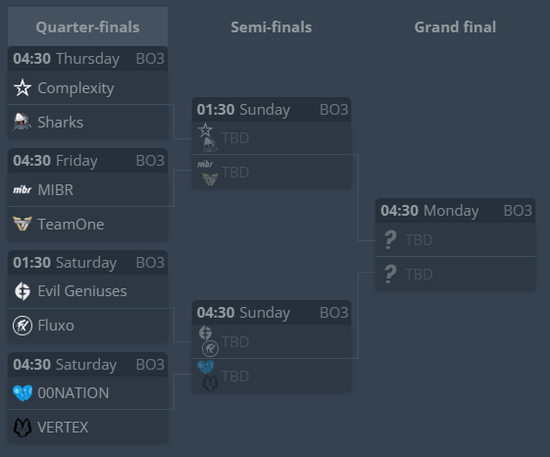
Task: Click the MIBR team logo icon
Action: (x=22, y=190)
